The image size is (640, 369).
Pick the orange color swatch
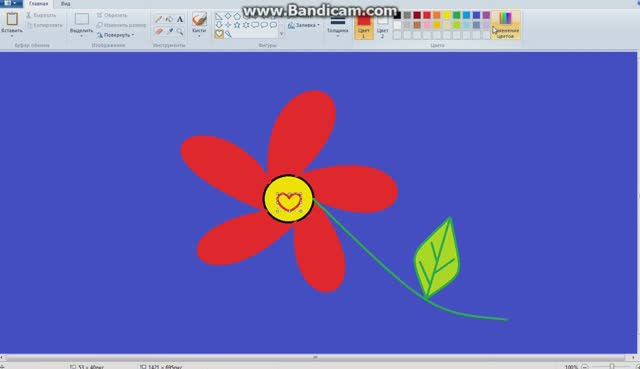(437, 15)
